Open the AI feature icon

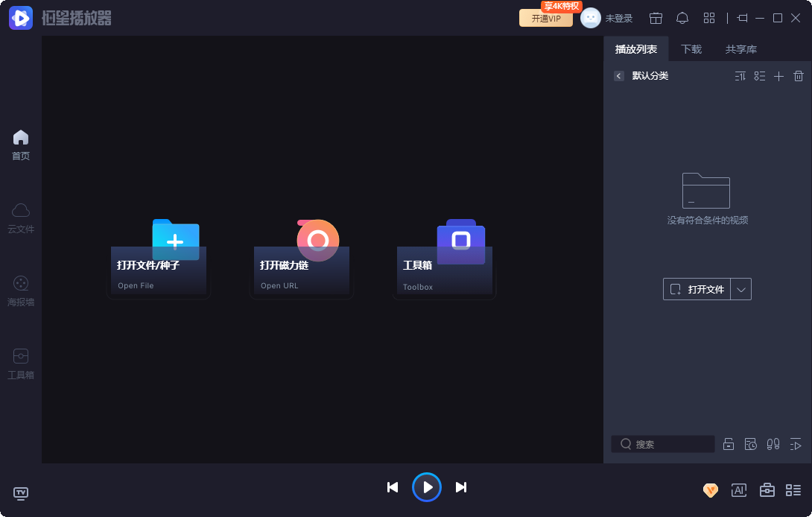pyautogui.click(x=739, y=489)
